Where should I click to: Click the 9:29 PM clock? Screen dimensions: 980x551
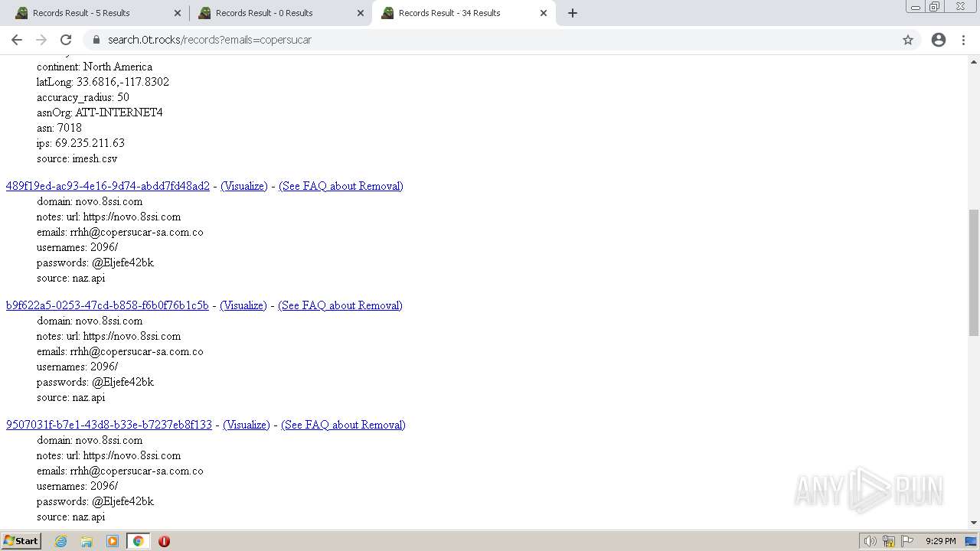[x=940, y=541]
